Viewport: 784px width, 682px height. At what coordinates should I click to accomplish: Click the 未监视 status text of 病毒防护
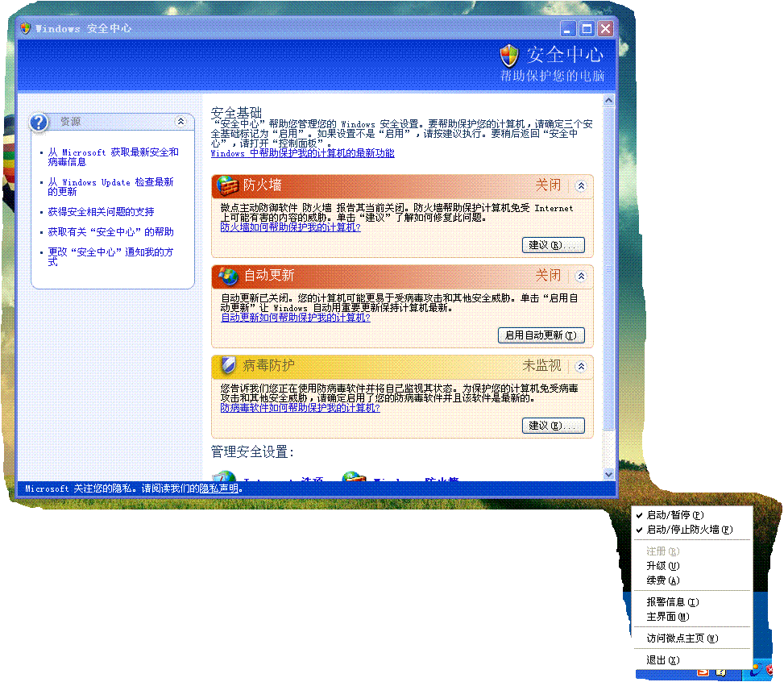click(x=542, y=366)
